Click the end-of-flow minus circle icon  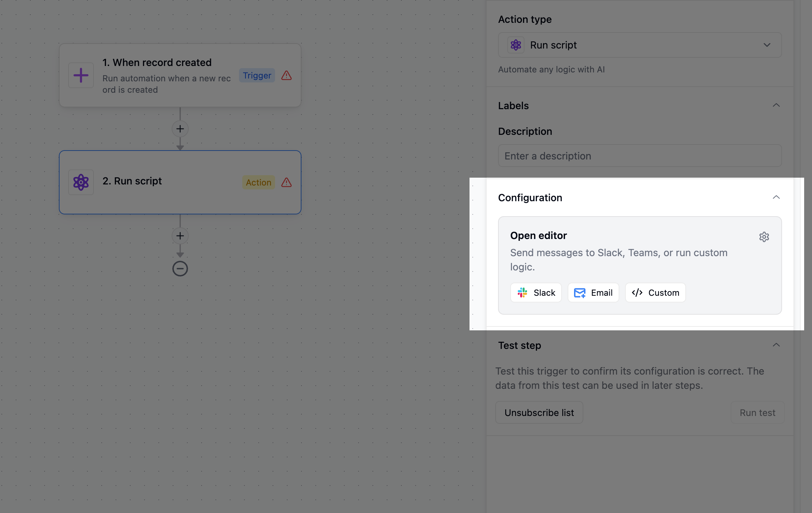pos(180,269)
